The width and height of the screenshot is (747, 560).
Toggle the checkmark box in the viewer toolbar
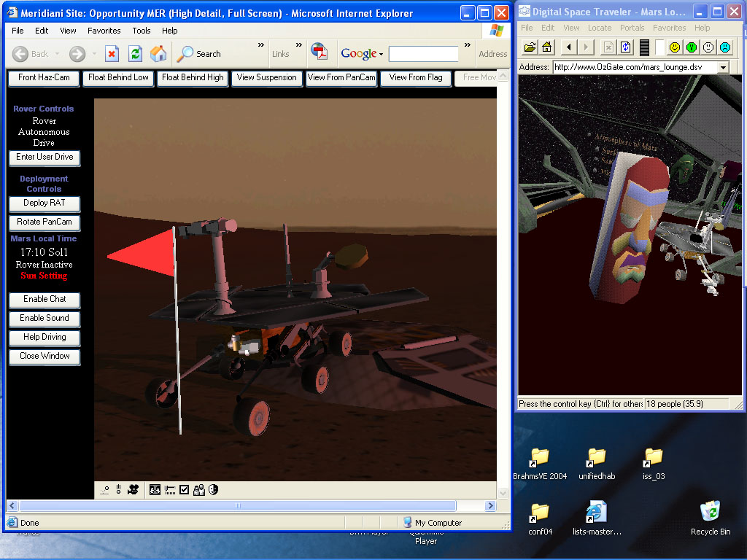185,490
